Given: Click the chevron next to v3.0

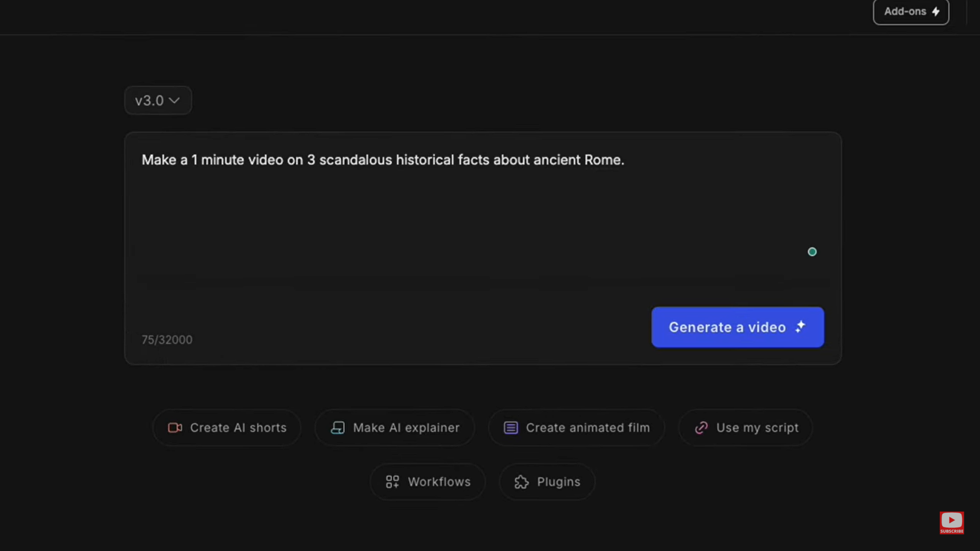Looking at the screenshot, I should tap(174, 101).
